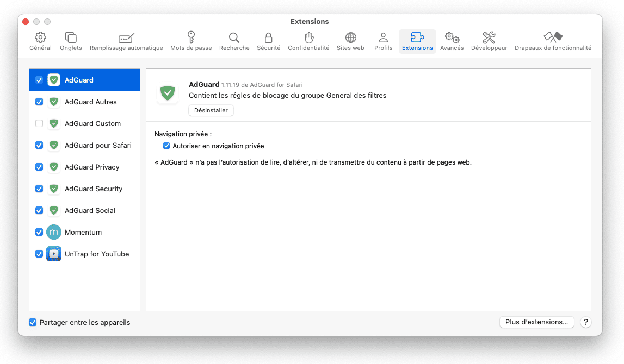Click the AdGuard Social shield icon
624x364 pixels.
pos(54,210)
